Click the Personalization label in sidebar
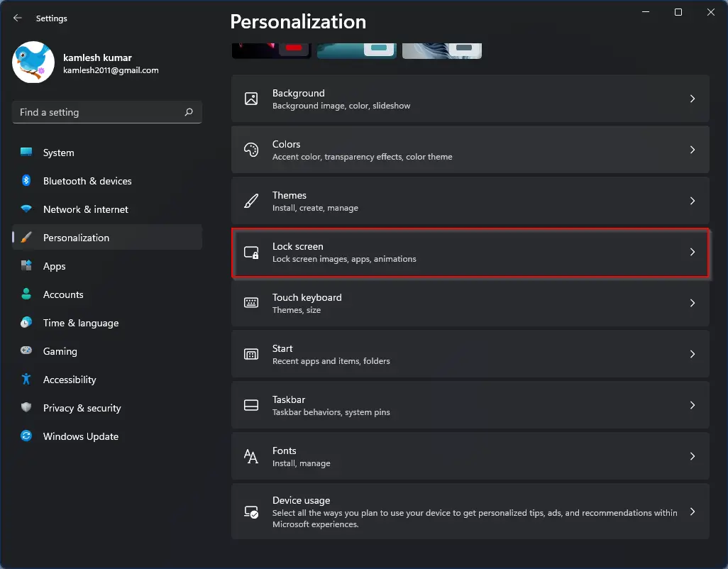 (76, 238)
